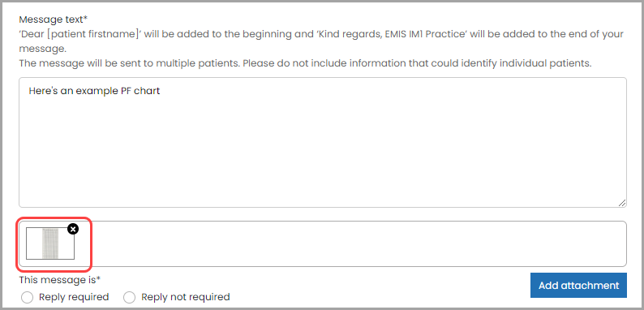
Task: Click the message box resize grip handle
Action: click(x=622, y=203)
